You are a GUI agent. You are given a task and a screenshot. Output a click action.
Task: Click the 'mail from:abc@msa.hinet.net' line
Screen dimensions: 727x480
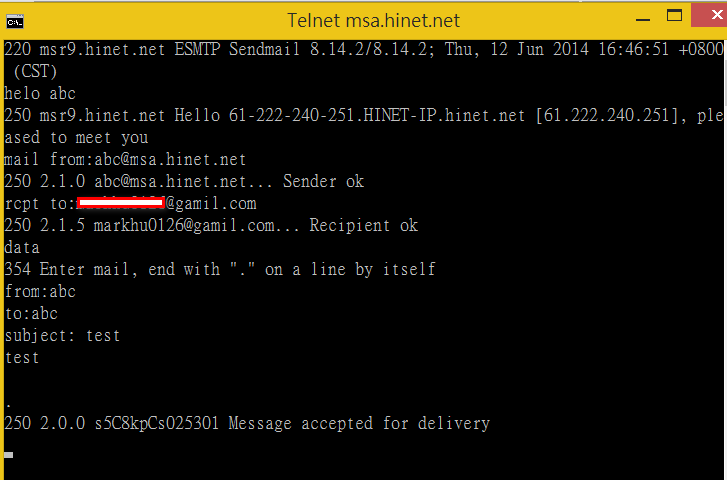125,160
